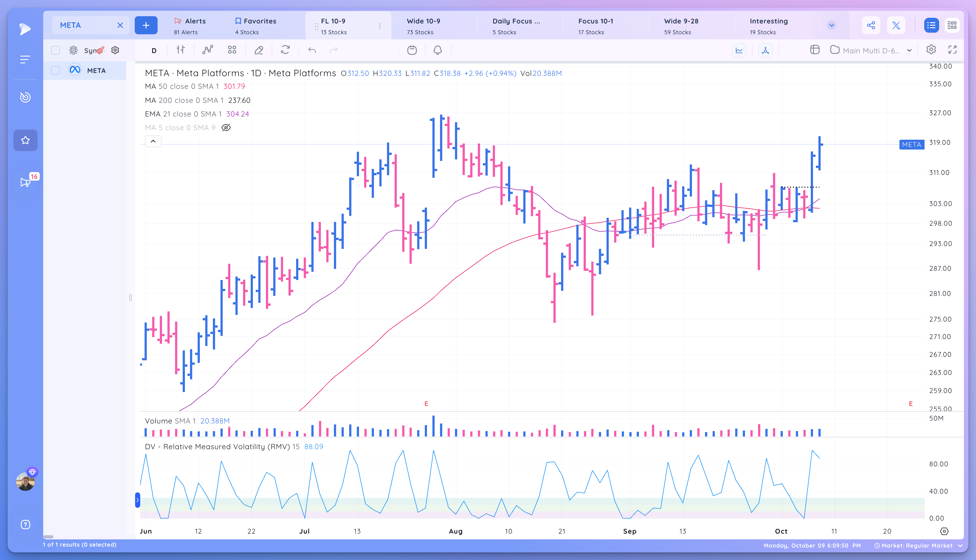This screenshot has width=976, height=560.
Task: Open the radar scanner icon in the sidebar
Action: pos(25,97)
